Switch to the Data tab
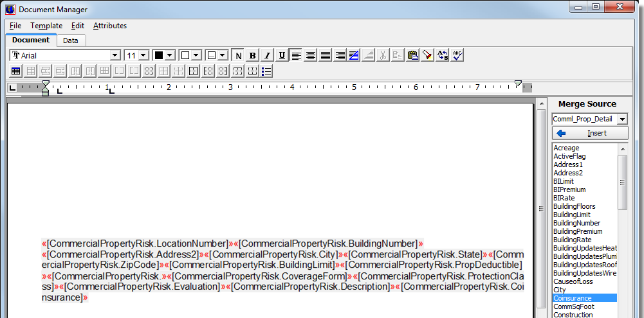This screenshot has height=318, width=644. click(71, 40)
